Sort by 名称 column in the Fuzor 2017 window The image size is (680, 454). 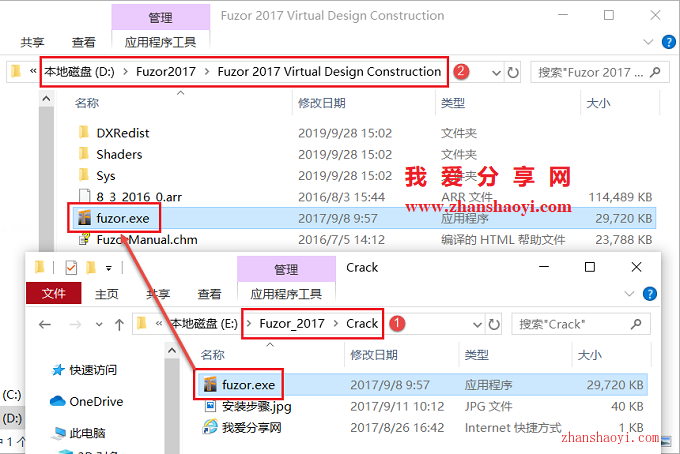(87, 103)
